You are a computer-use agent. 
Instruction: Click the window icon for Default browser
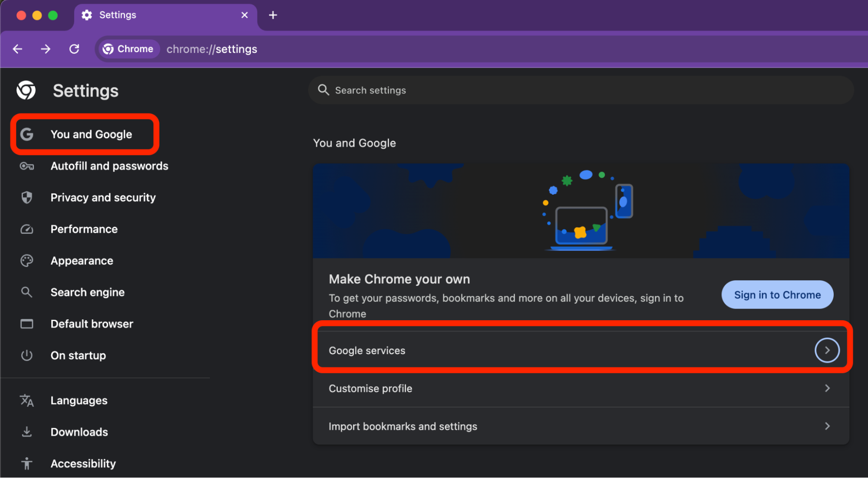27,324
